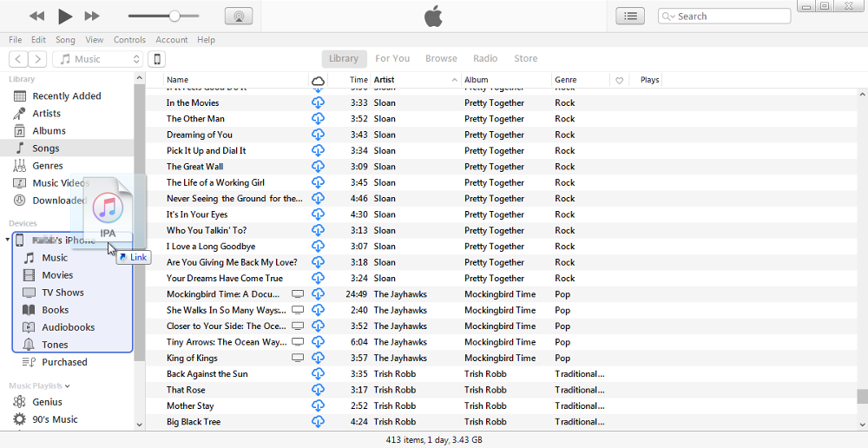The image size is (868, 448).
Task: Open the Help menu
Action: click(x=206, y=40)
